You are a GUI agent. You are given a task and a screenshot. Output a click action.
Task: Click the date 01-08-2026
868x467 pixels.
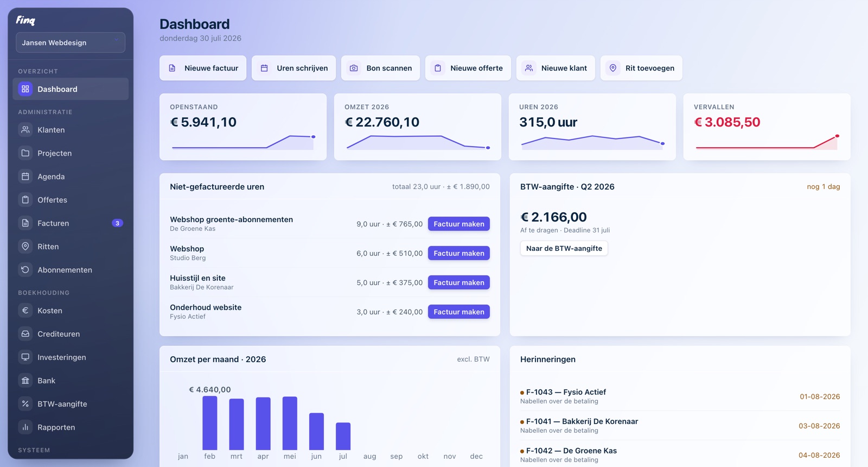pos(820,396)
